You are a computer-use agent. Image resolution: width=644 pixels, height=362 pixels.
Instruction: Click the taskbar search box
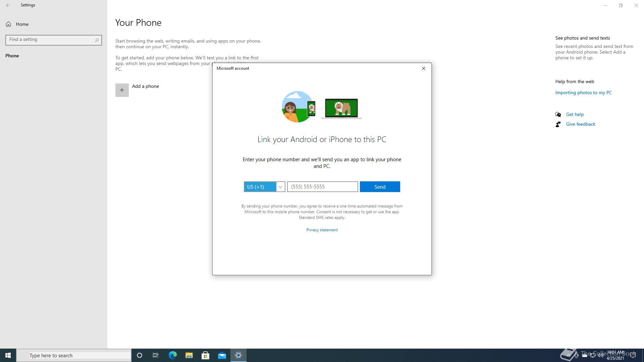click(x=74, y=355)
